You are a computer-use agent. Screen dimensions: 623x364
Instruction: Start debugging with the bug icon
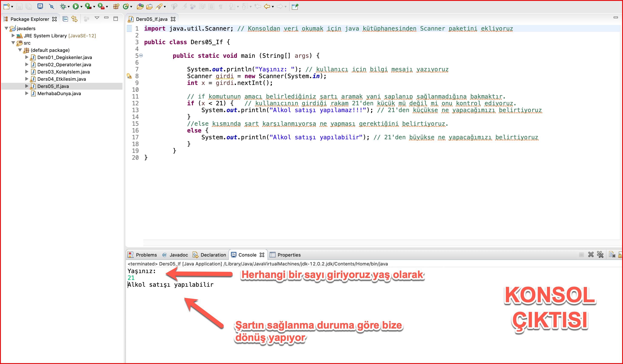pyautogui.click(x=63, y=6)
